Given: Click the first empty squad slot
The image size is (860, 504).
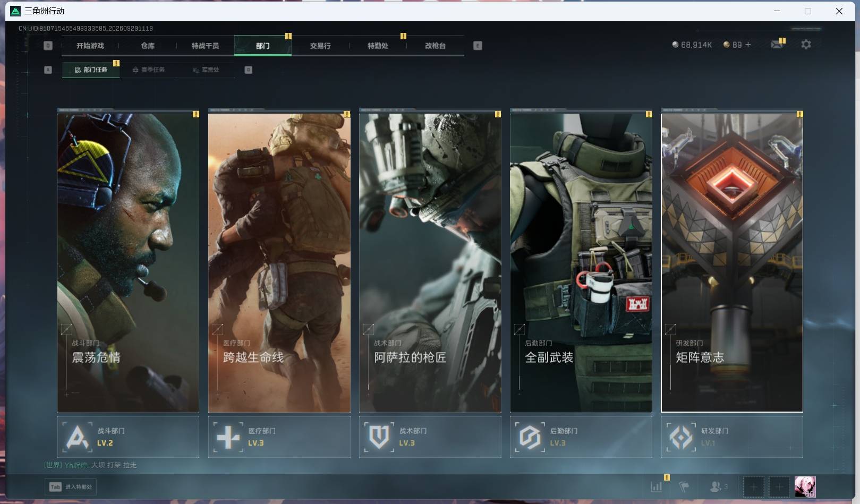Looking at the screenshot, I should [753, 486].
